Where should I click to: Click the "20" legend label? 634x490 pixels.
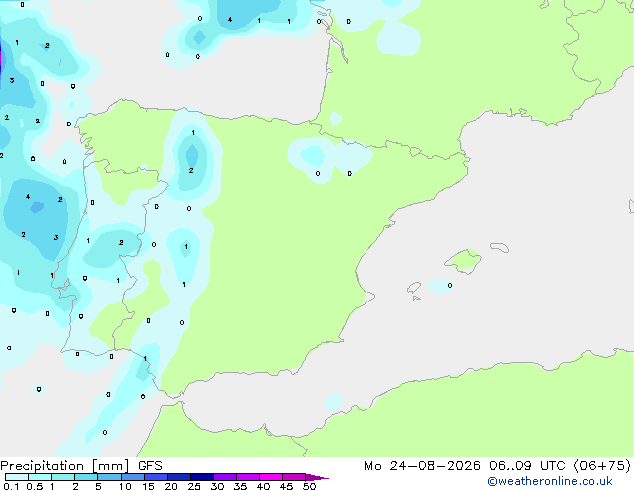(x=171, y=486)
